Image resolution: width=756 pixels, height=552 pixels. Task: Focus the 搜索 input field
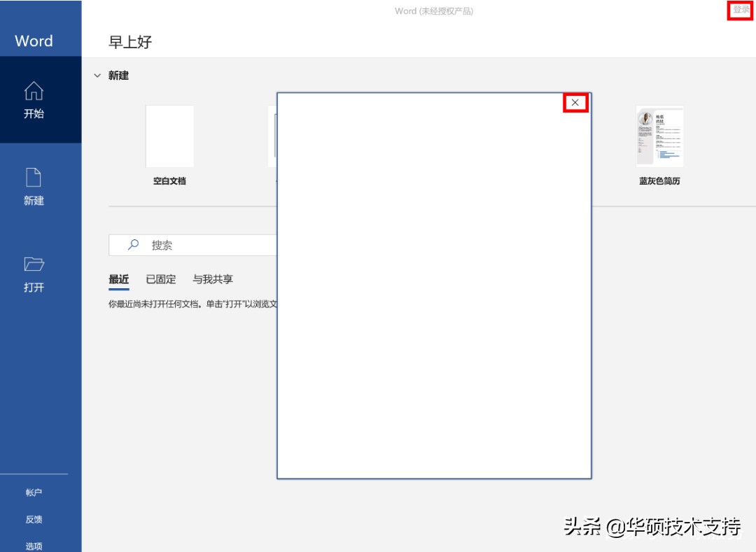click(193, 245)
